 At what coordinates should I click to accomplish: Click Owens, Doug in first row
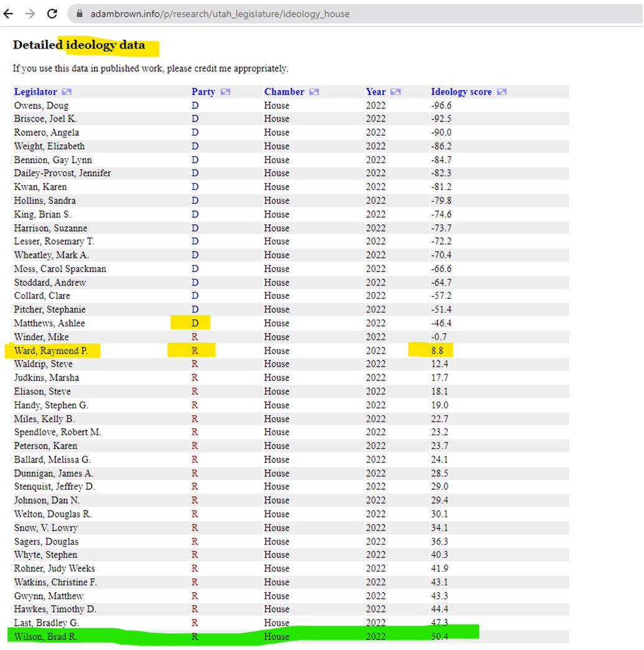click(x=42, y=106)
